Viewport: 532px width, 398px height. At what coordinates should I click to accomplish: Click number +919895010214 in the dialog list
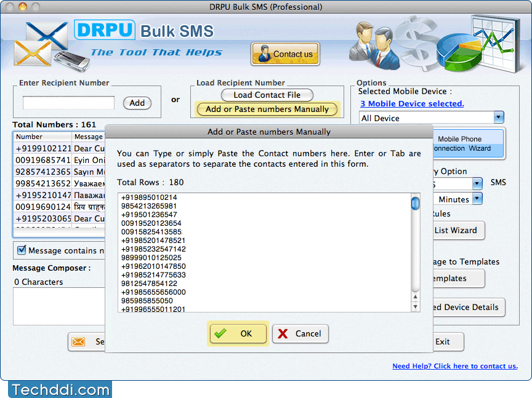(149, 197)
